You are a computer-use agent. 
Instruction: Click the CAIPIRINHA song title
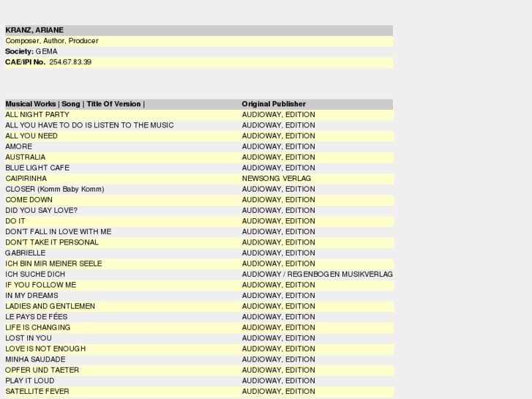click(26, 179)
